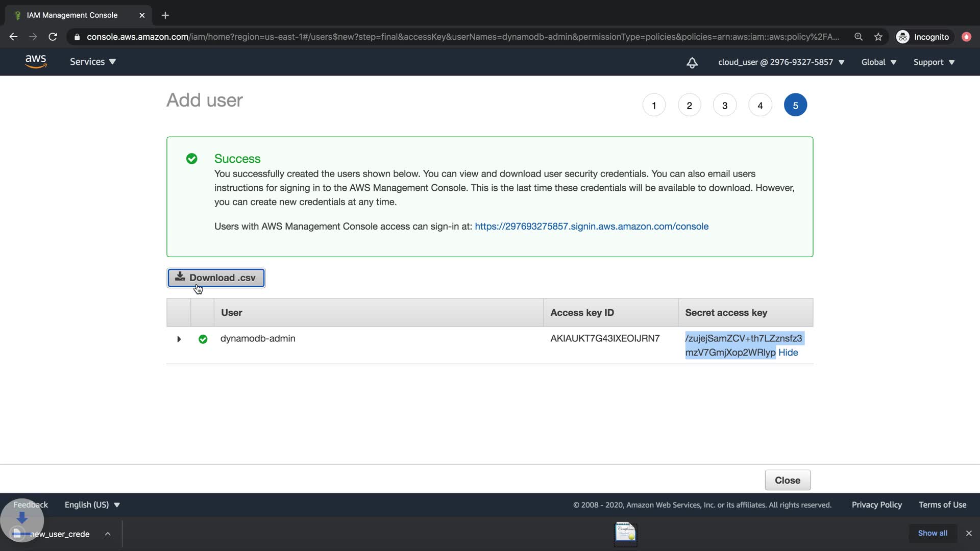Screen dimensions: 980x551
Task: Click the Close button
Action: [x=787, y=480]
